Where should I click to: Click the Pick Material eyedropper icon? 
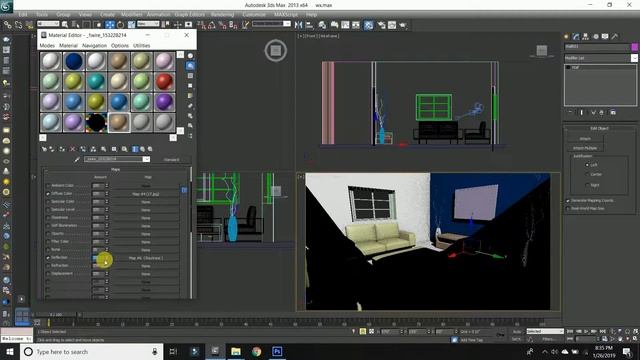(77, 159)
